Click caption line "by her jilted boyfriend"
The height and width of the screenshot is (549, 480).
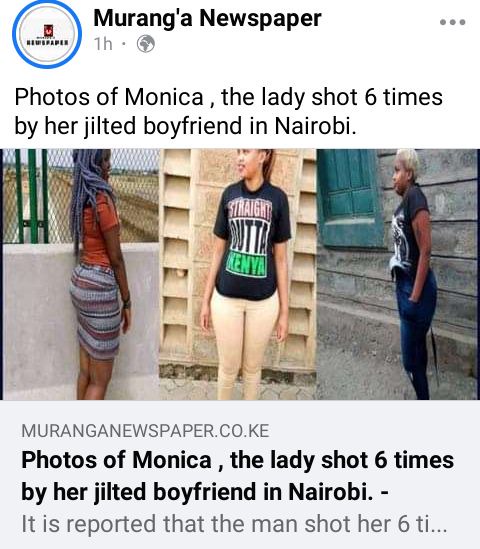[x=128, y=126]
